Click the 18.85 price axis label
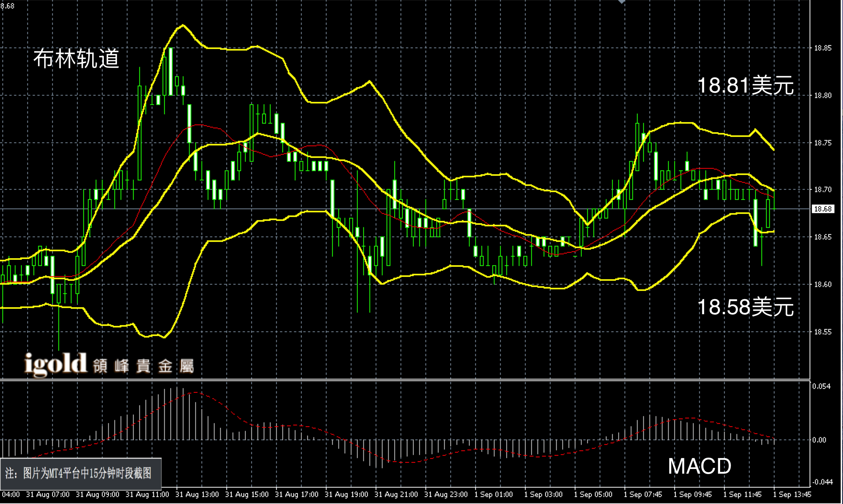 tap(823, 48)
